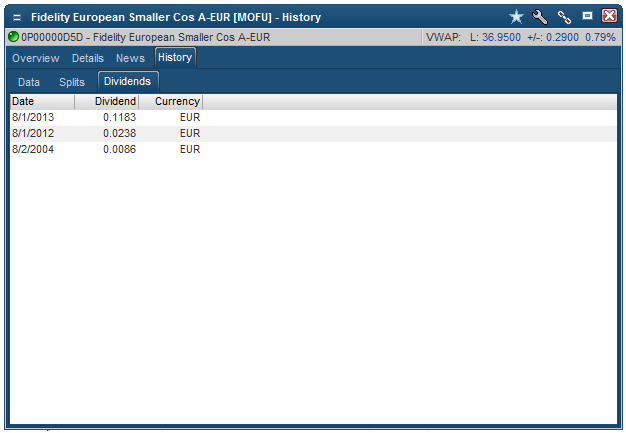The height and width of the screenshot is (433, 626).
Task: Go to the News tab
Action: (x=130, y=58)
